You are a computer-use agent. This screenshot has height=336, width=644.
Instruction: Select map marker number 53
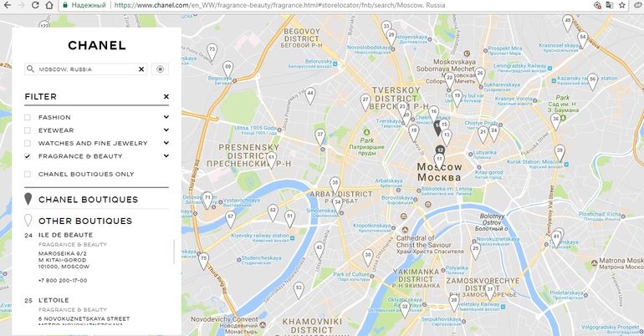click(299, 290)
